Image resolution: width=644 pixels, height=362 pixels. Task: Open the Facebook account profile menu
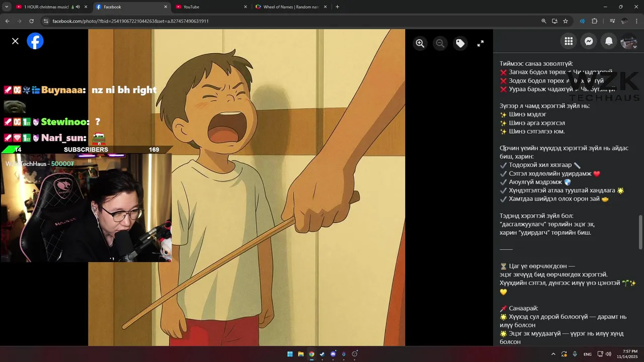pyautogui.click(x=629, y=41)
